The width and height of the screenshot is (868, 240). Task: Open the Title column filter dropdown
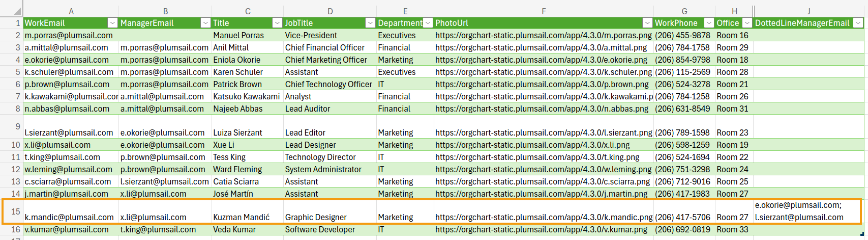(277, 23)
